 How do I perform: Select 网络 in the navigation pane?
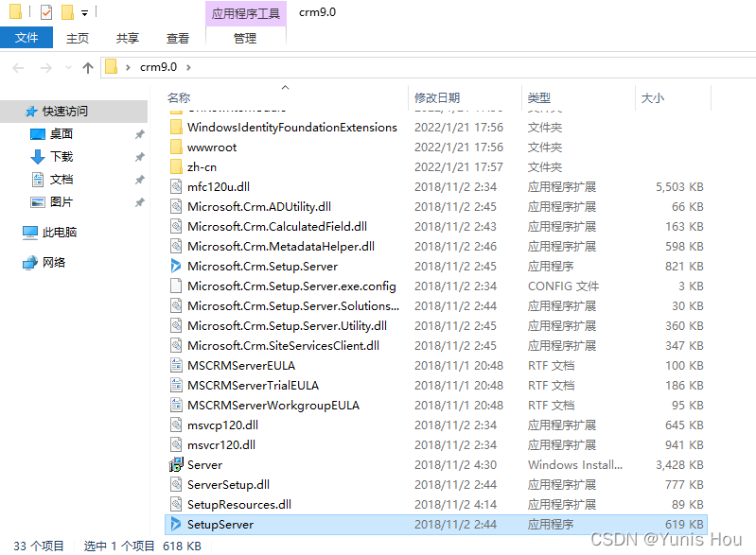click(x=54, y=263)
